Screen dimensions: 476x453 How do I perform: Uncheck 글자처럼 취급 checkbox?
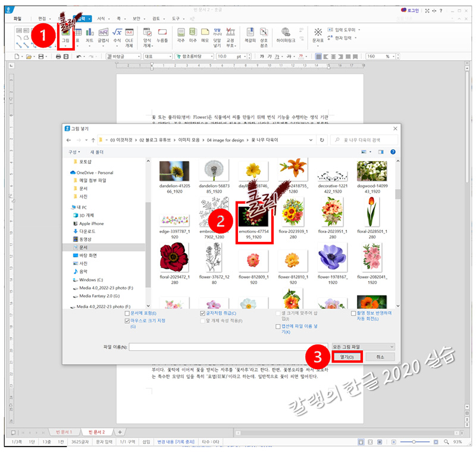coord(202,313)
